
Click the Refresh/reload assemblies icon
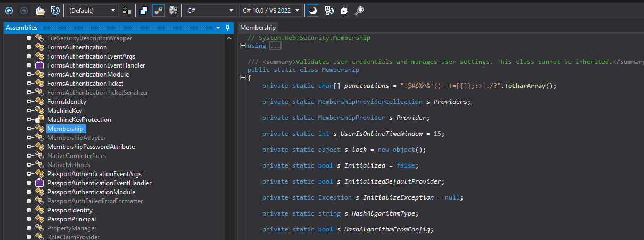pyautogui.click(x=55, y=10)
